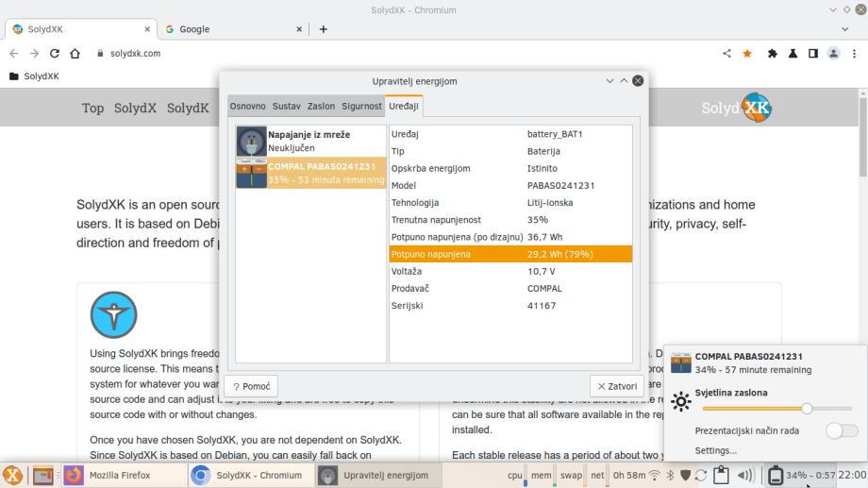868x488 pixels.
Task: Open the Chromium three-dot menu
Action: click(854, 53)
